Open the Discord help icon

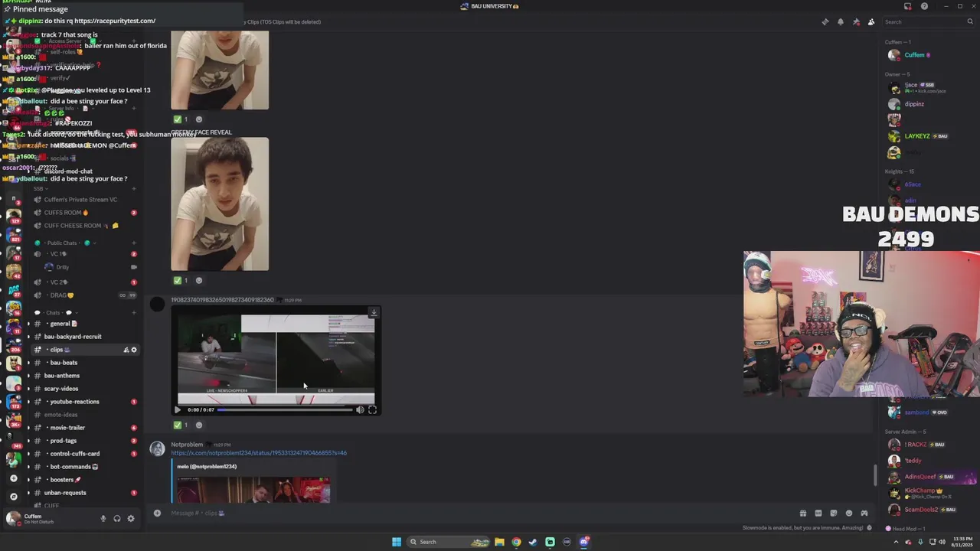click(924, 6)
